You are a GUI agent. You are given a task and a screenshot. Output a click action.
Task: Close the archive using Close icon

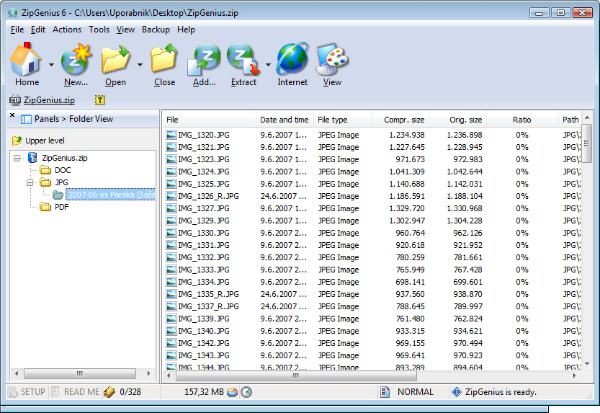click(x=164, y=62)
